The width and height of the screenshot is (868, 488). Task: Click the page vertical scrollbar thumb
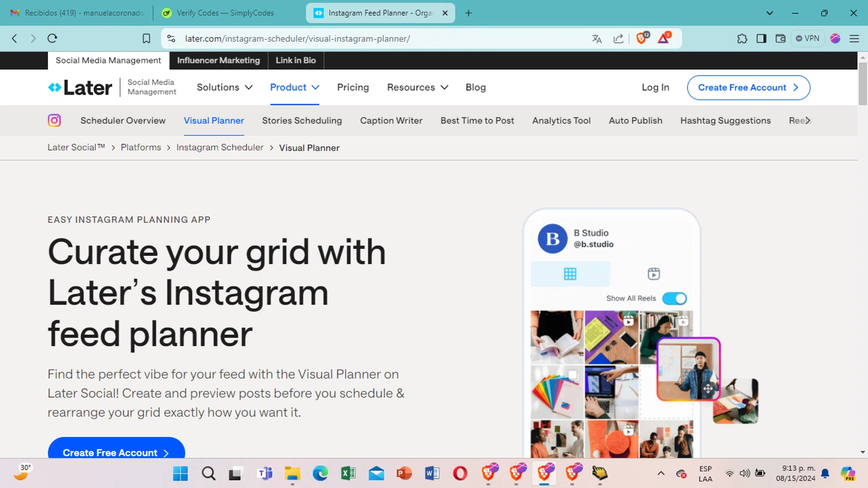coord(863,83)
